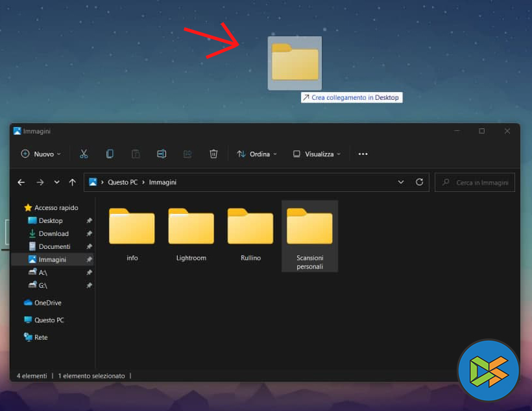Click the Back navigation arrow
Image resolution: width=532 pixels, height=411 pixels.
[21, 182]
